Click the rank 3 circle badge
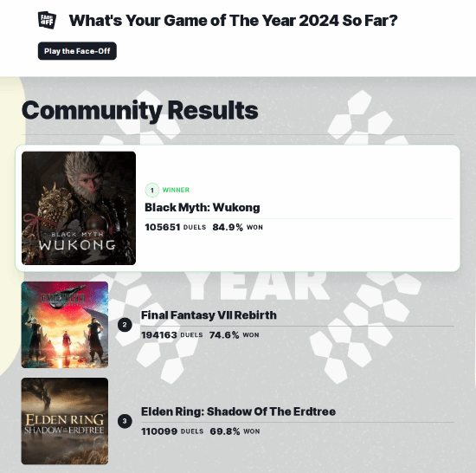Screen dimensions: 476x473 (x=125, y=421)
